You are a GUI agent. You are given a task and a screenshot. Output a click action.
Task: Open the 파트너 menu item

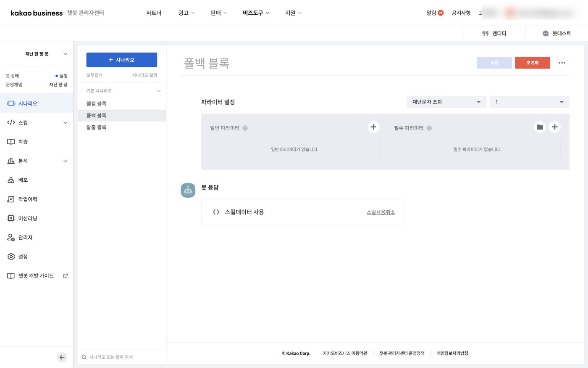tap(154, 13)
